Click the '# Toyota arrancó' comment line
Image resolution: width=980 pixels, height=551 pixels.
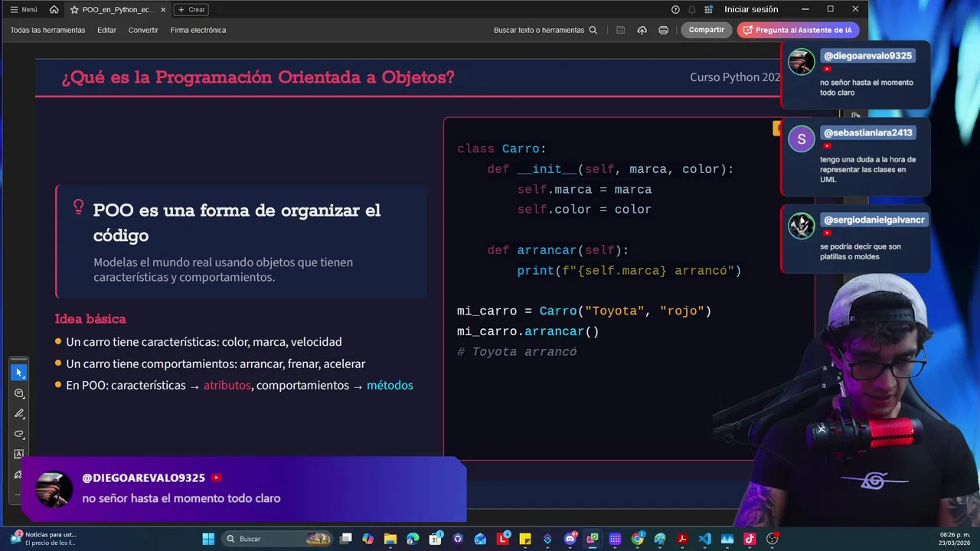517,352
